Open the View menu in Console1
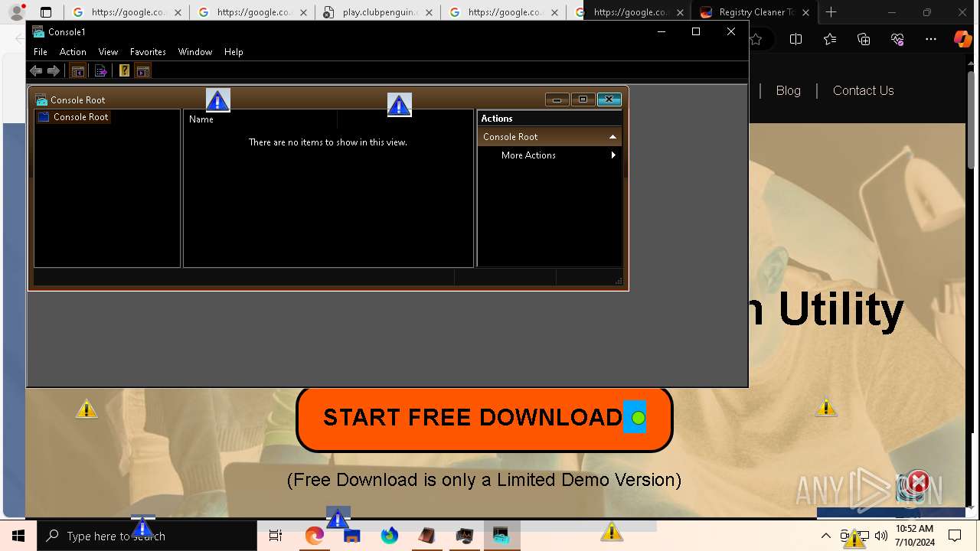Viewport: 980px width, 551px height. tap(108, 52)
